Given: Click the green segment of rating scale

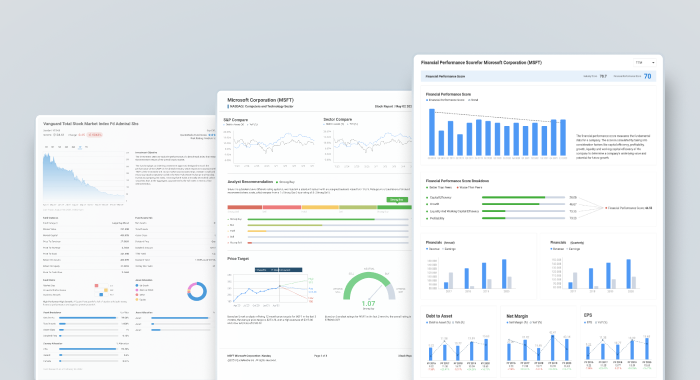Looking at the screenshot, I should 394,207.
